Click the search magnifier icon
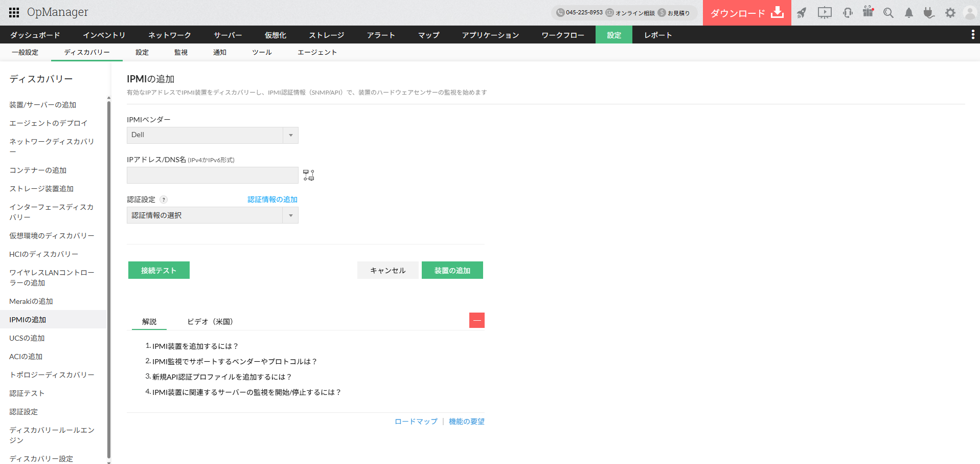The image size is (980, 464). point(888,12)
